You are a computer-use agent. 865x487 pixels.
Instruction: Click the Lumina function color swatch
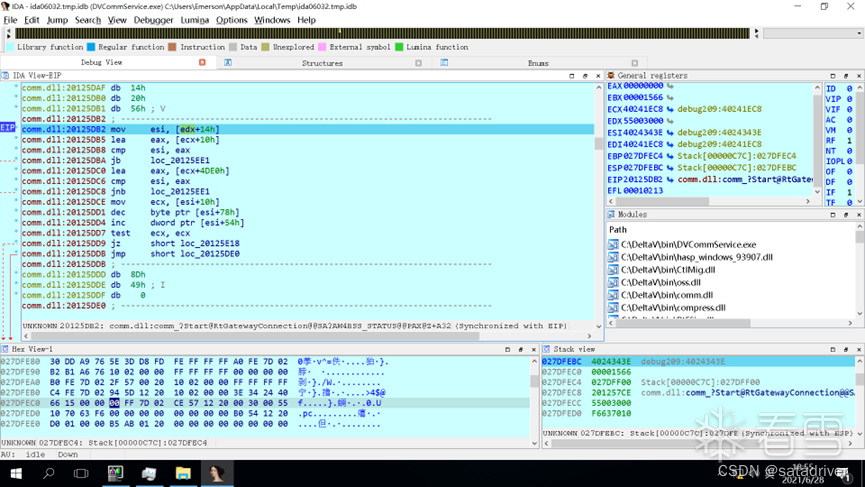click(399, 47)
